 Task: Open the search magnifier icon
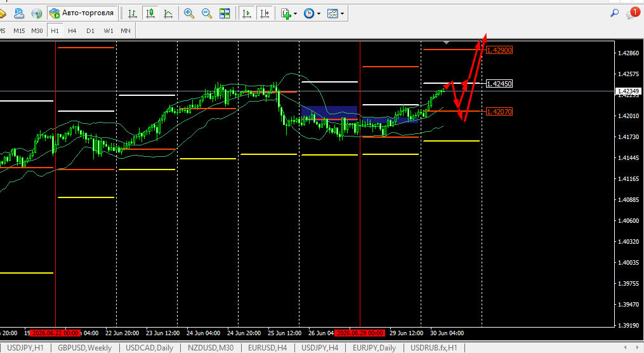(614, 13)
